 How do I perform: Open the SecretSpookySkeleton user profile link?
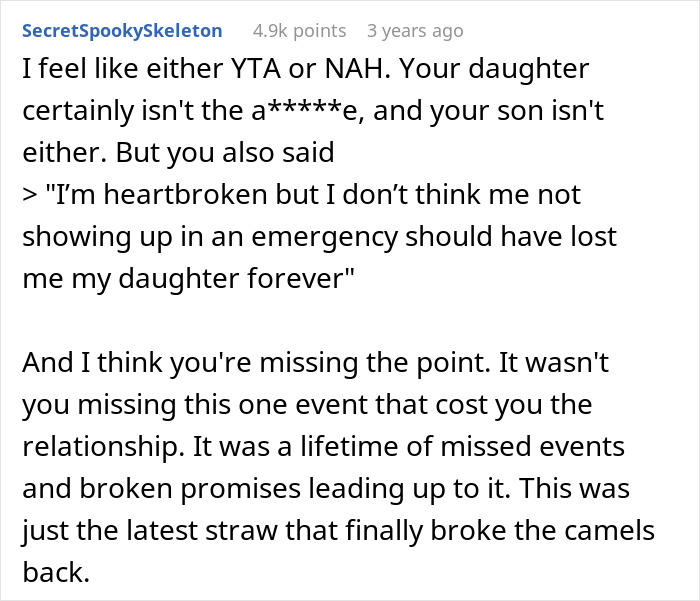[122, 31]
